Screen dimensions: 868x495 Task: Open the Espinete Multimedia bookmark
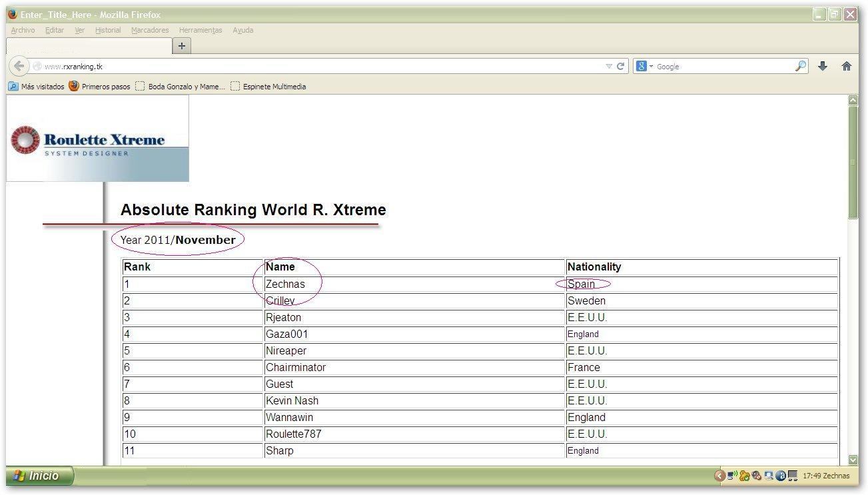pos(268,86)
